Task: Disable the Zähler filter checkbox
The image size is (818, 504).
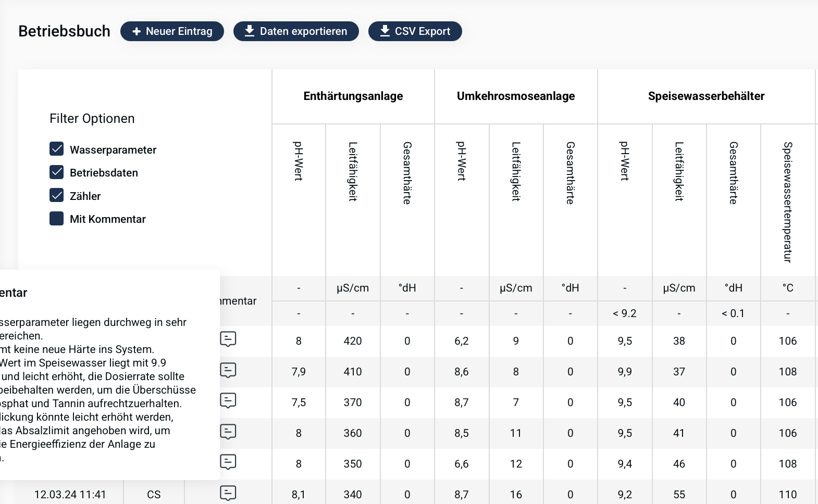Action: pyautogui.click(x=57, y=195)
